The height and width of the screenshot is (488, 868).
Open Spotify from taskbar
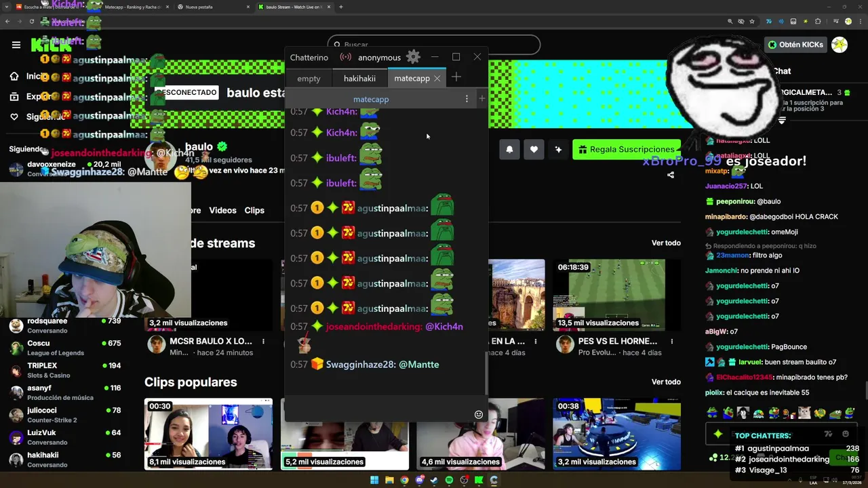pos(449,480)
